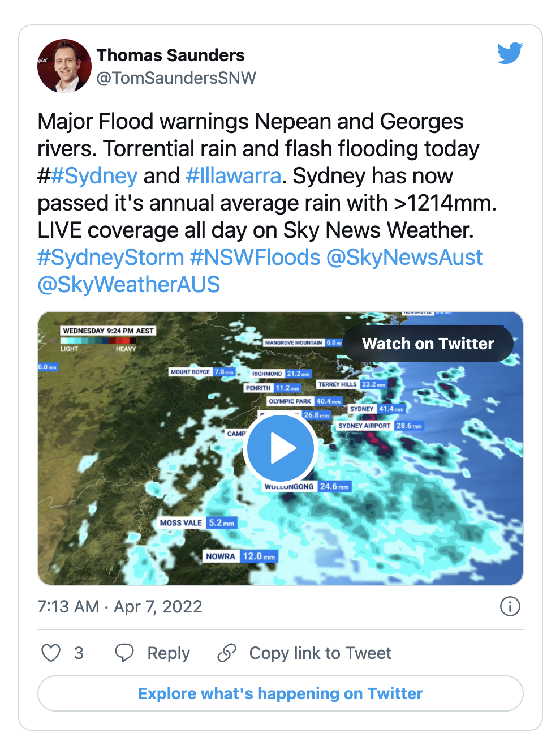Visit the @SkyWeatherAUS mention
This screenshot has width=560, height=754.
[x=128, y=285]
